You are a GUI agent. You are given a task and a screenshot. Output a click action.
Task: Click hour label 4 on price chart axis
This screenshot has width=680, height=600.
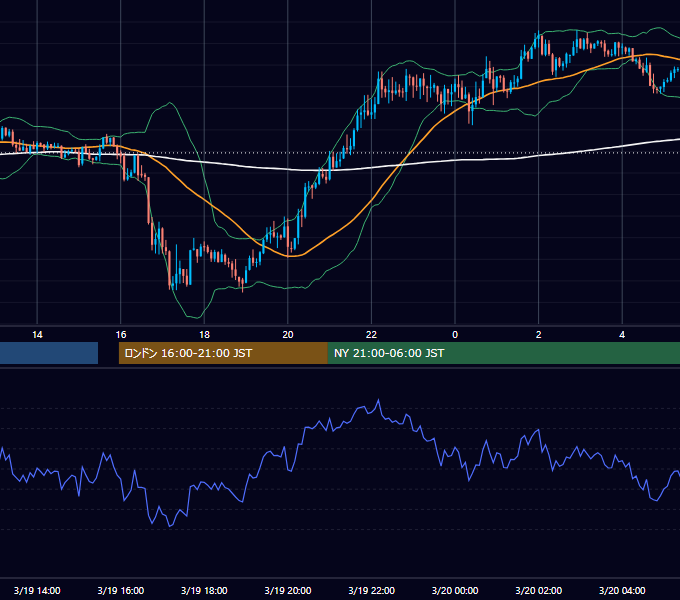point(622,335)
